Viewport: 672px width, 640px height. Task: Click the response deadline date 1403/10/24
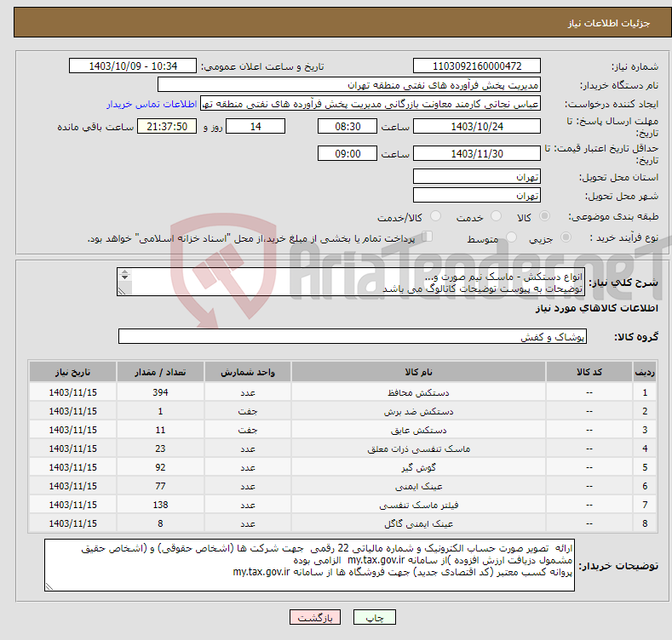[x=477, y=126]
